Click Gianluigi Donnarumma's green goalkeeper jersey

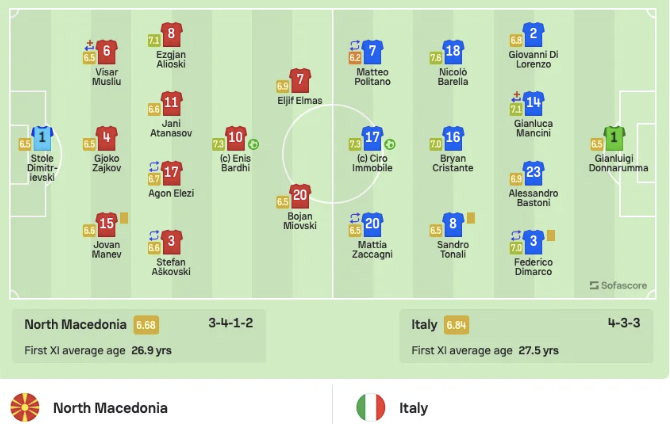(x=613, y=137)
